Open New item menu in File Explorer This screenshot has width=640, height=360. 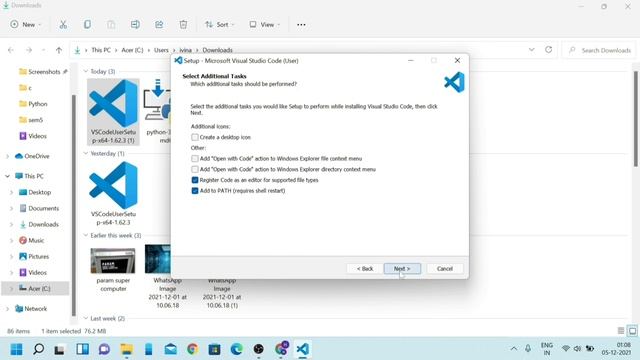pos(25,24)
